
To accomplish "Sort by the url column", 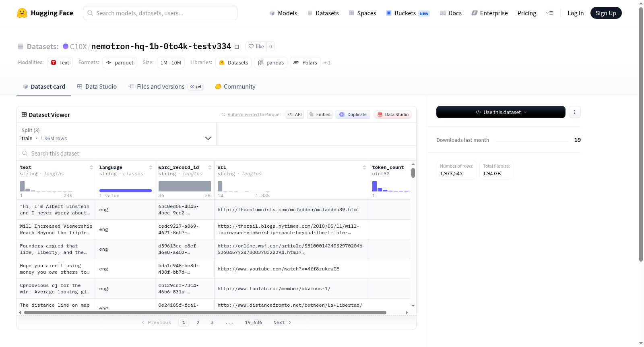I will [x=364, y=167].
